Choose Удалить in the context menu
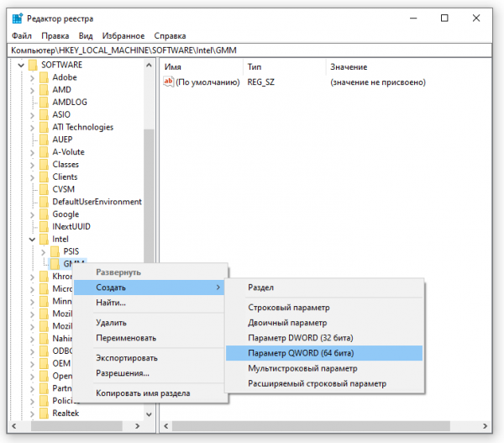This screenshot has height=443, width=504. pos(150,323)
